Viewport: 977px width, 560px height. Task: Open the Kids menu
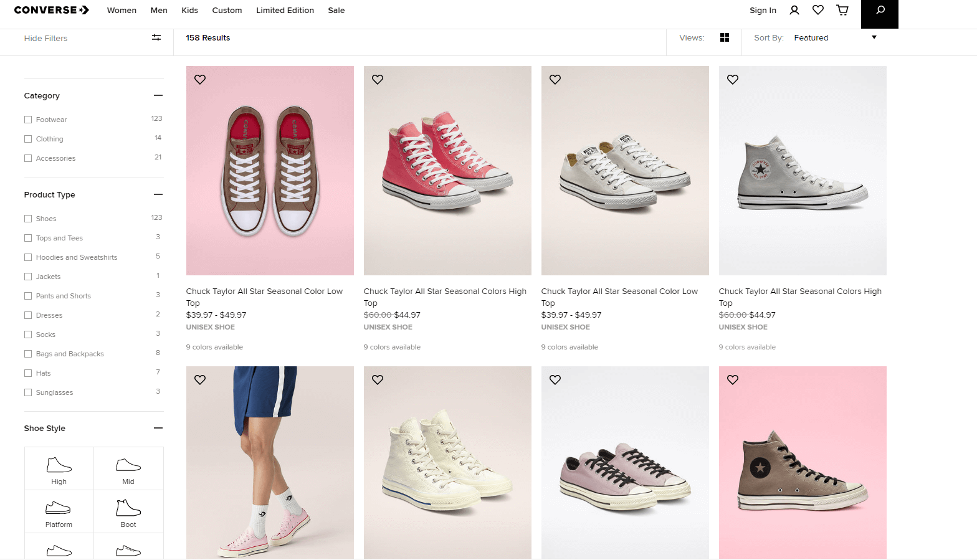190,11
